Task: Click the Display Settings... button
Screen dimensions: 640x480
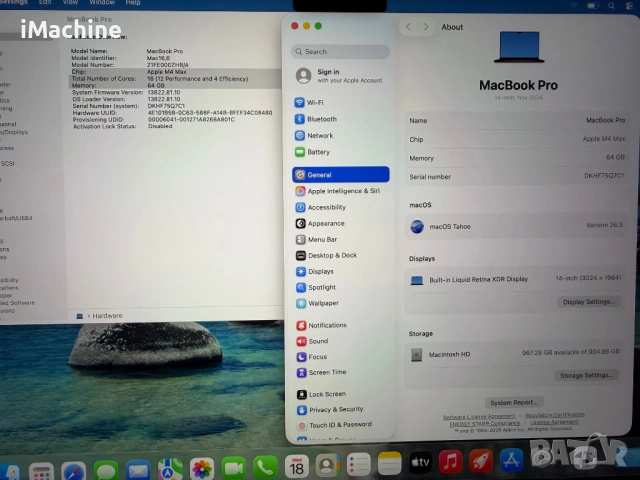Action: [589, 302]
